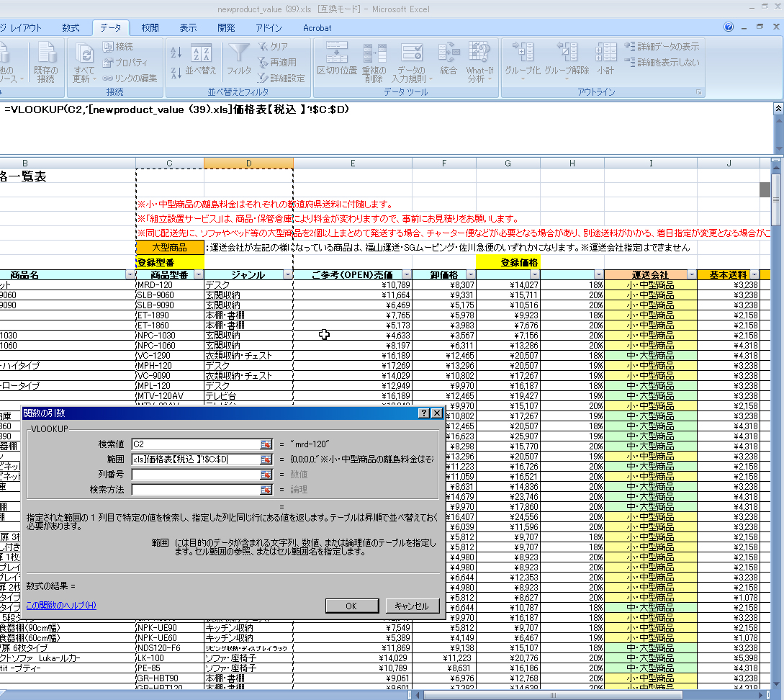784x700 pixels.
Task: Open filter dropdown for 商品名 column
Action: point(130,275)
